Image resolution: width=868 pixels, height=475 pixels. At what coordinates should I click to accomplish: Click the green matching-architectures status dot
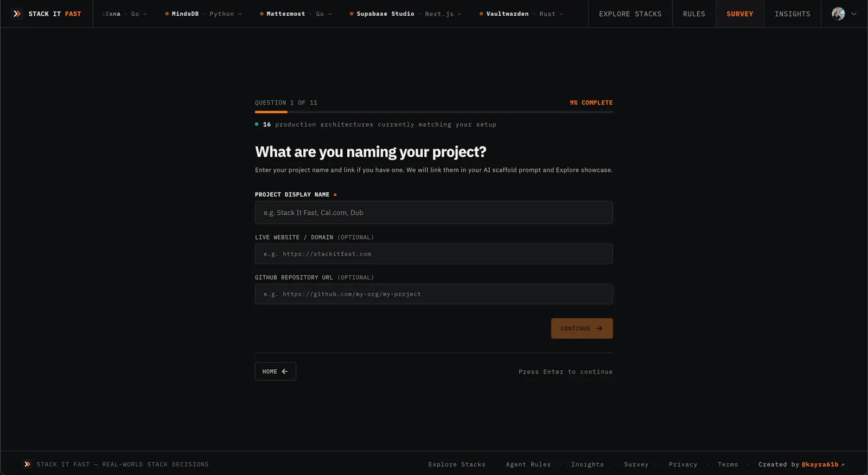(x=257, y=124)
